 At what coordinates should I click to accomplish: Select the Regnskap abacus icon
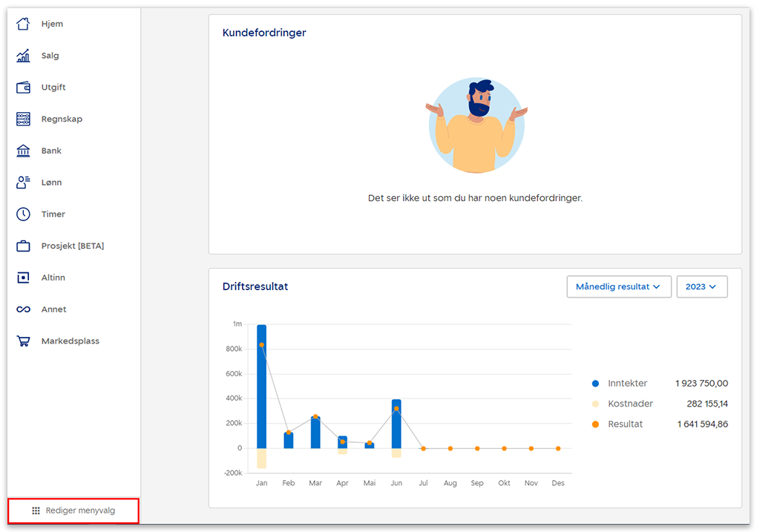click(23, 119)
